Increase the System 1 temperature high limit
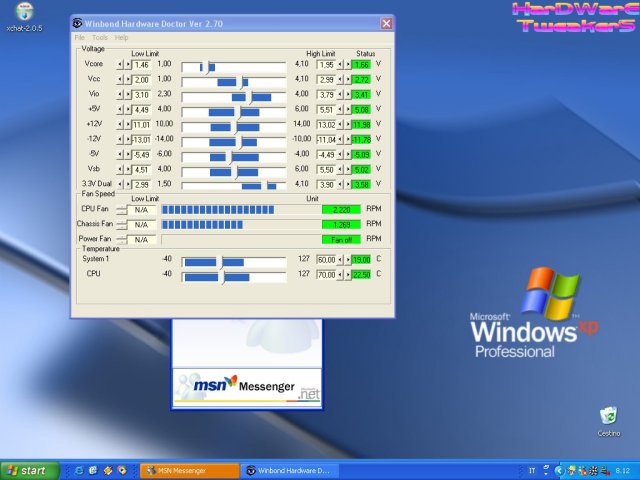 point(347,260)
